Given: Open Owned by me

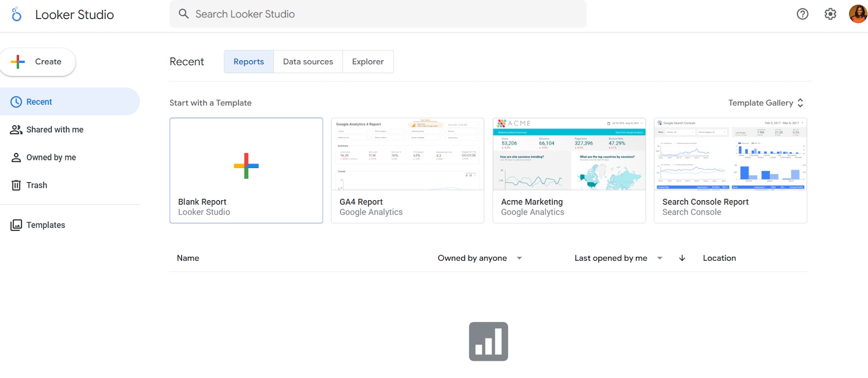Looking at the screenshot, I should coord(70,157).
